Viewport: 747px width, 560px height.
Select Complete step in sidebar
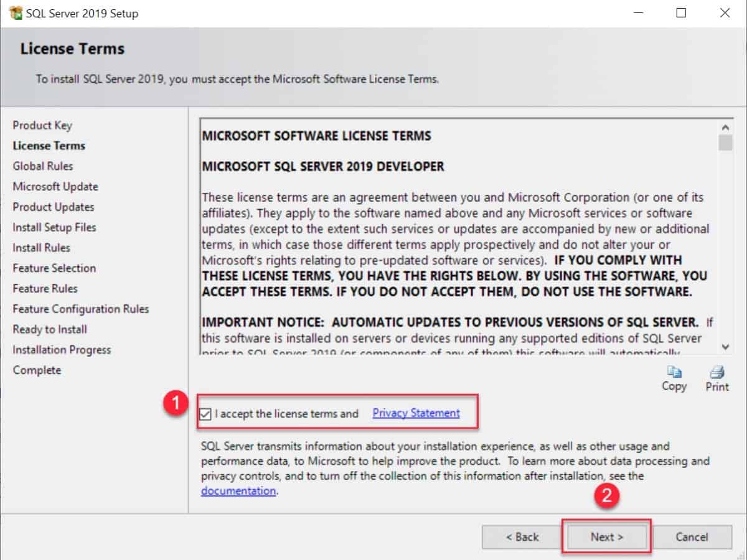37,370
